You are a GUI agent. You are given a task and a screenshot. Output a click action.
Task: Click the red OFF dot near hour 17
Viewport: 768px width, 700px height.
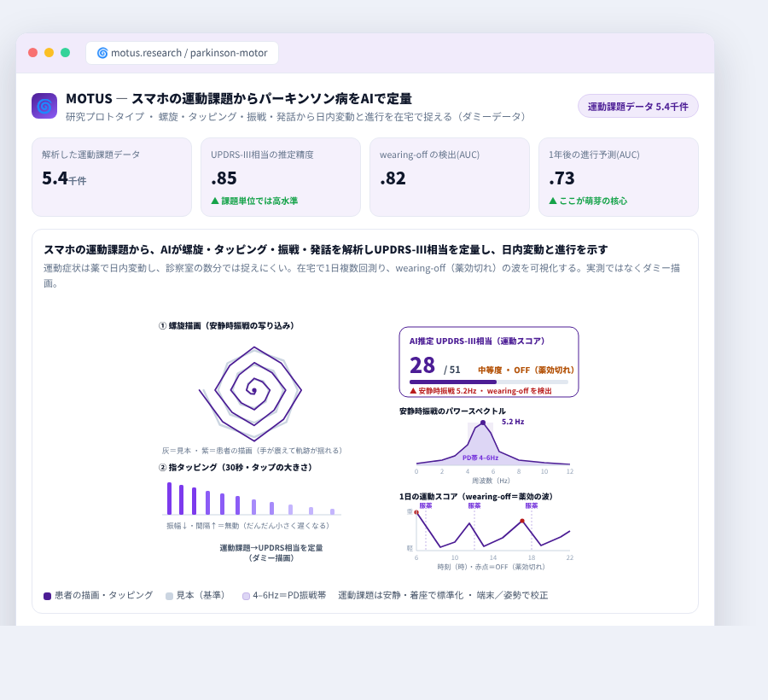click(x=522, y=522)
